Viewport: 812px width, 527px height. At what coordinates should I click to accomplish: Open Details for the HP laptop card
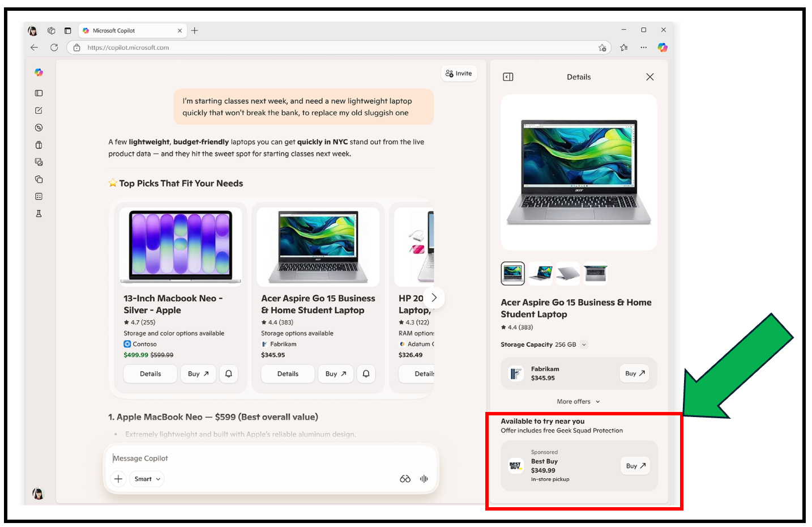point(417,374)
